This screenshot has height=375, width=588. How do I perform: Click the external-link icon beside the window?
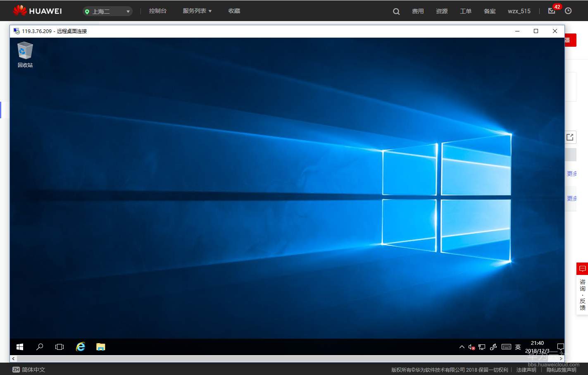coord(570,137)
